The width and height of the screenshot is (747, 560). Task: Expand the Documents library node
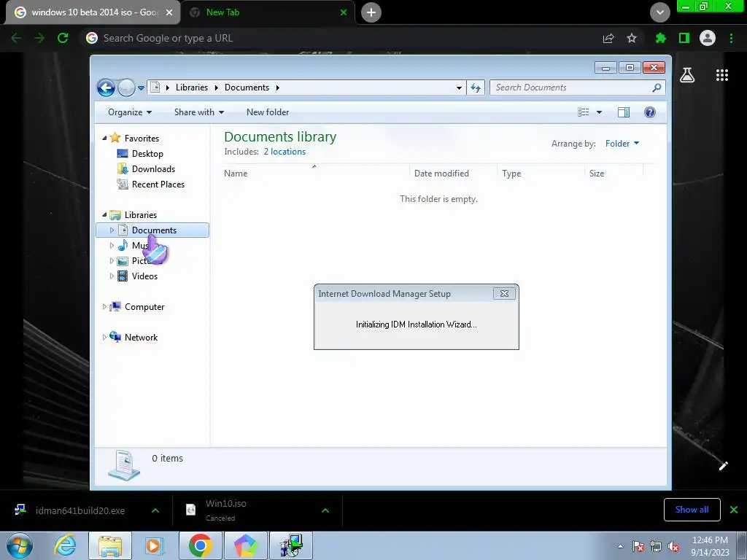112,230
